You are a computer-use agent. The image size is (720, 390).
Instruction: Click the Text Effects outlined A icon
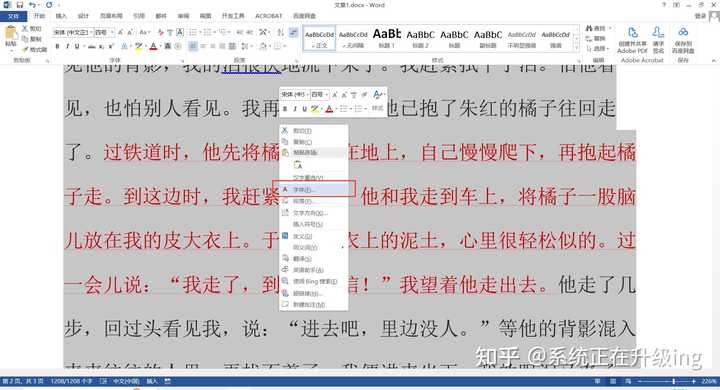(x=124, y=46)
